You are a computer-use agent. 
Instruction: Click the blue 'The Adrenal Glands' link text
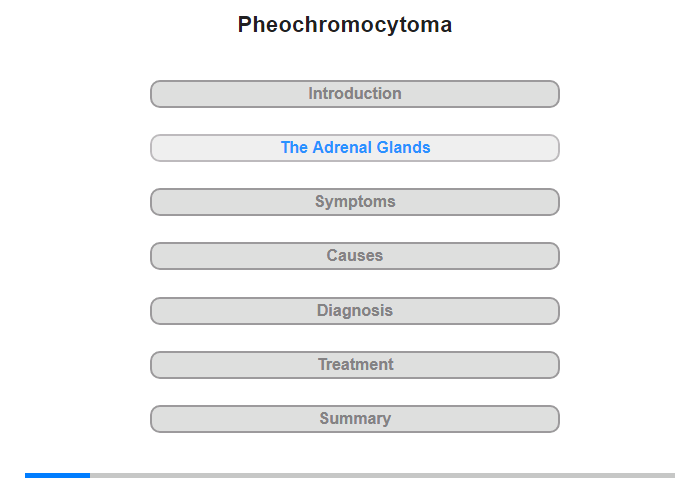click(x=355, y=147)
